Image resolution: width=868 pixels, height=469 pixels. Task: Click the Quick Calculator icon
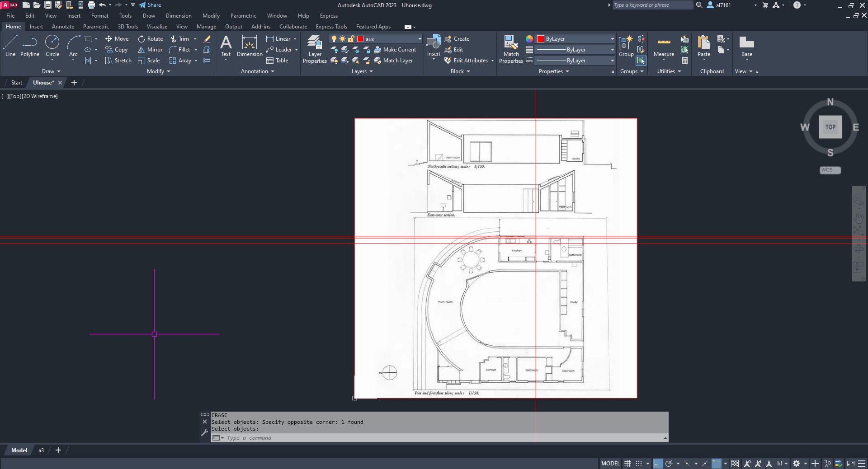tap(685, 61)
